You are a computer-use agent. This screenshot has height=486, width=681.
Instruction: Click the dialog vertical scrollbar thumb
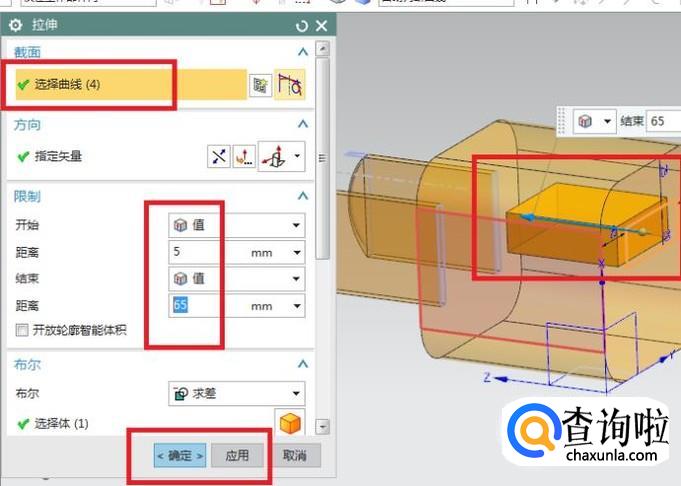pos(322,159)
